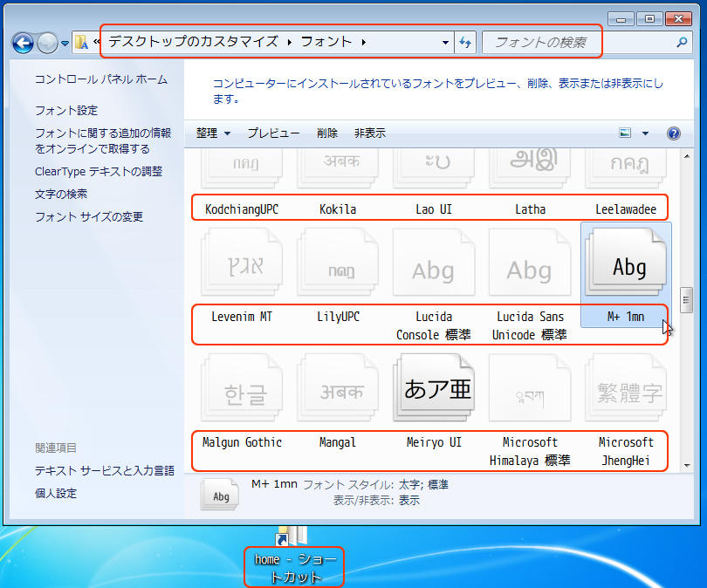
Task: Click the greyed forward navigation arrow
Action: pyautogui.click(x=47, y=44)
